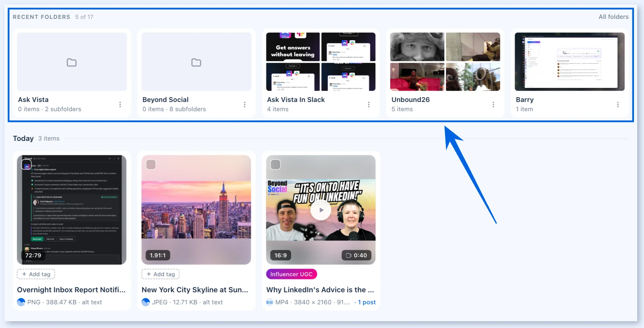Open the three-dot menu on Beyond Social folder
Viewport: 644px width, 328px height.
[x=245, y=104]
